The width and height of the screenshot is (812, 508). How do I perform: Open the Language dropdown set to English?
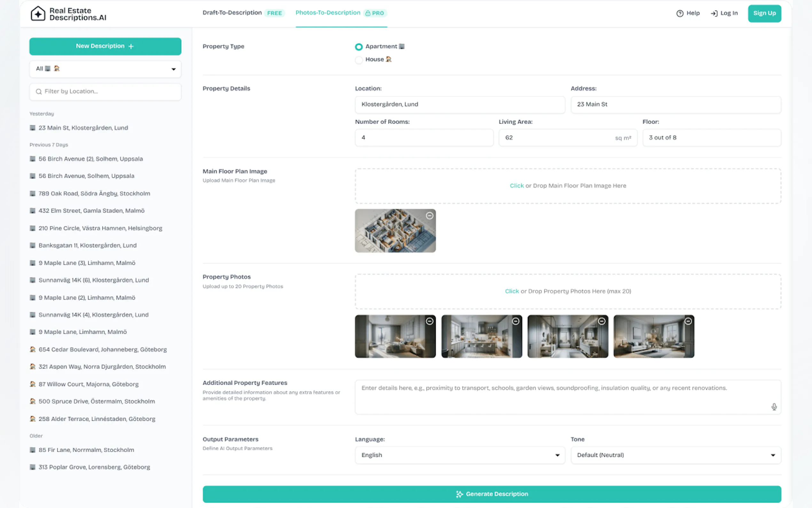459,455
